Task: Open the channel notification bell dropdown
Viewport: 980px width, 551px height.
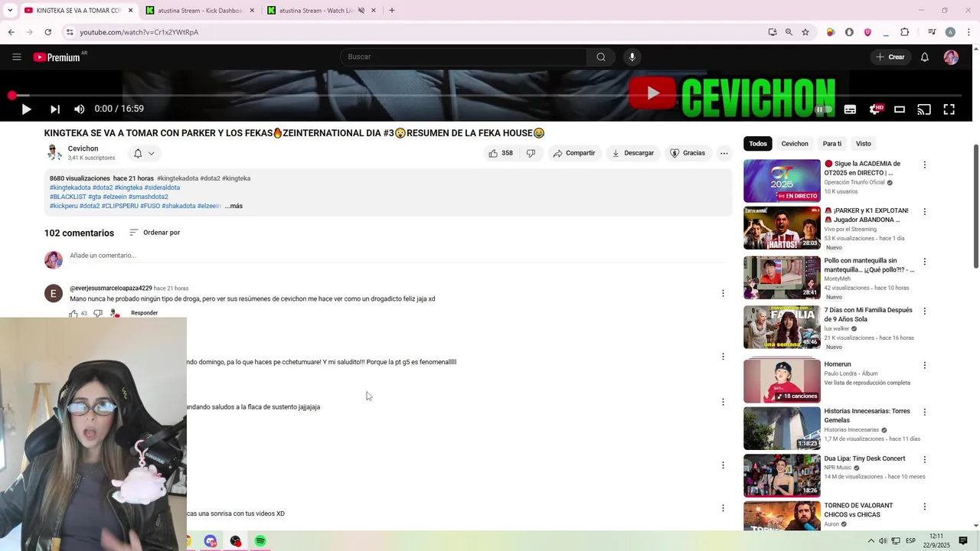Action: 143,153
